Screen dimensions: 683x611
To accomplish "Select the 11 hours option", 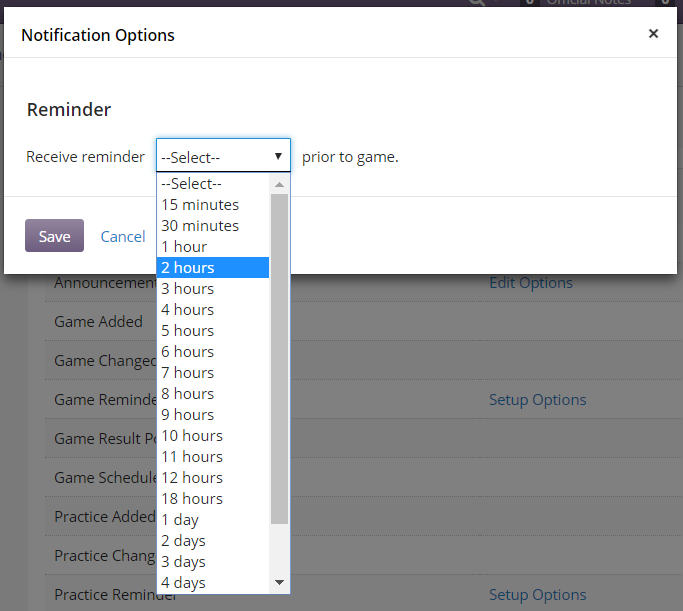I will [213, 457].
